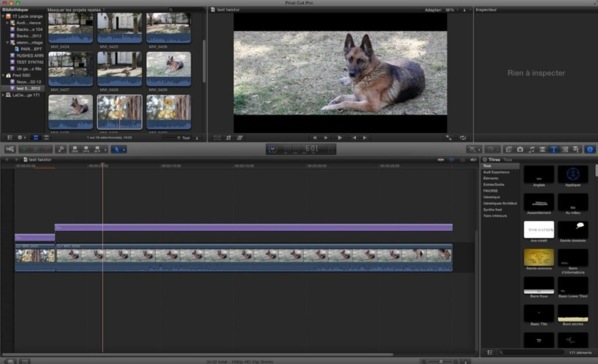Viewport: 598px width, 364px height.
Task: Click the connect clip to storyline icon
Action: click(75, 149)
